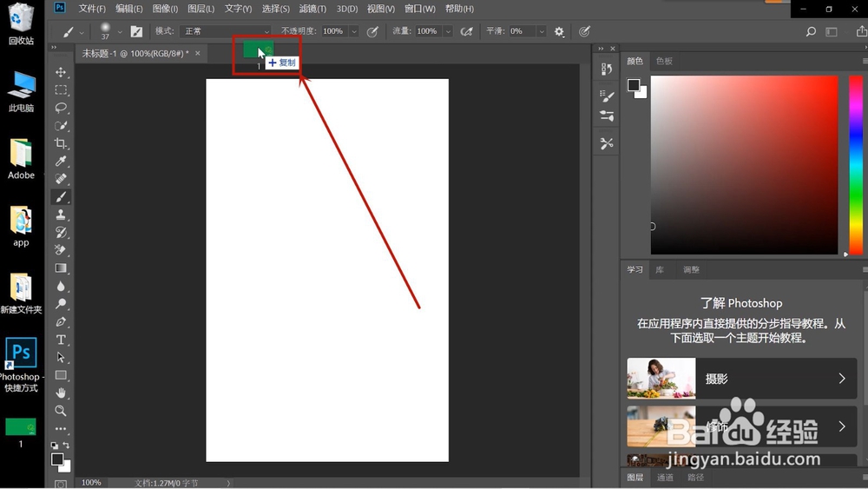Click the vertical hue slider bar
The height and width of the screenshot is (489, 868).
click(x=856, y=165)
